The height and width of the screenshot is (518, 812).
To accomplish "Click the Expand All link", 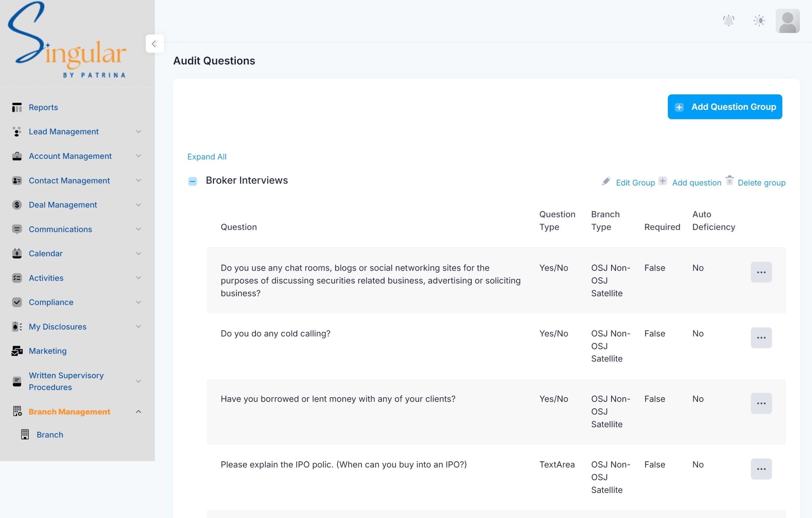I will (207, 157).
